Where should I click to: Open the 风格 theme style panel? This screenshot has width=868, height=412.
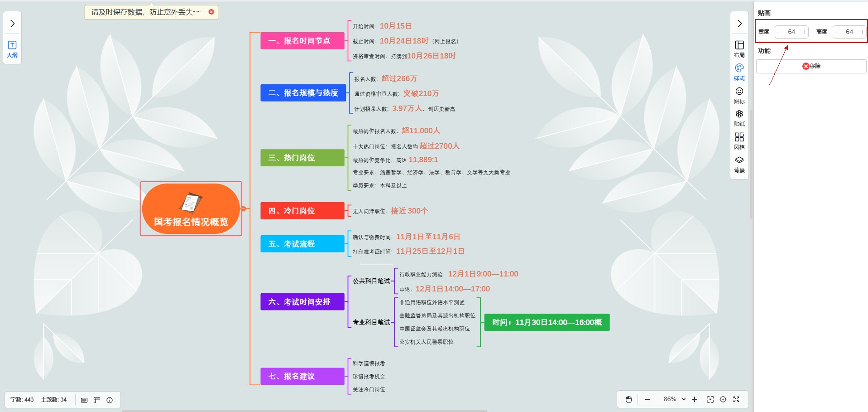tap(739, 141)
